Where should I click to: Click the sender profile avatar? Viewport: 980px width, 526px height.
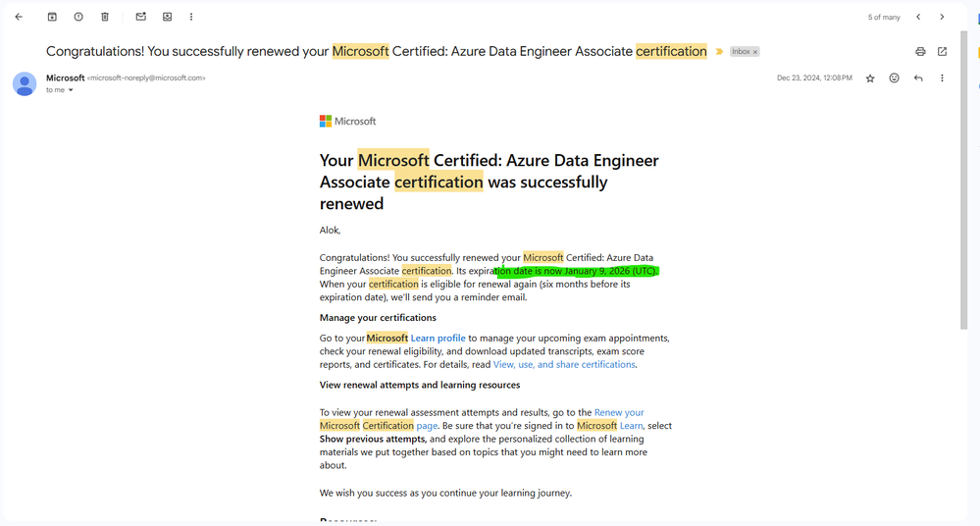[25, 83]
